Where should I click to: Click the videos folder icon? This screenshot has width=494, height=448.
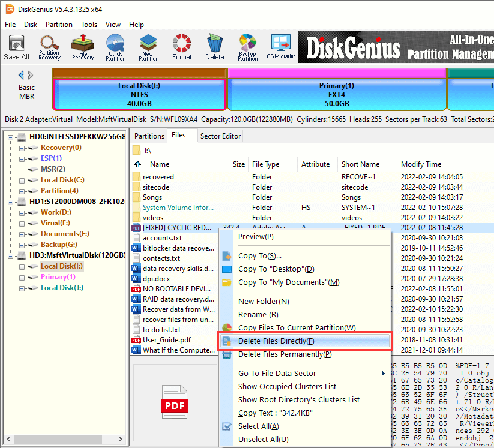136,218
